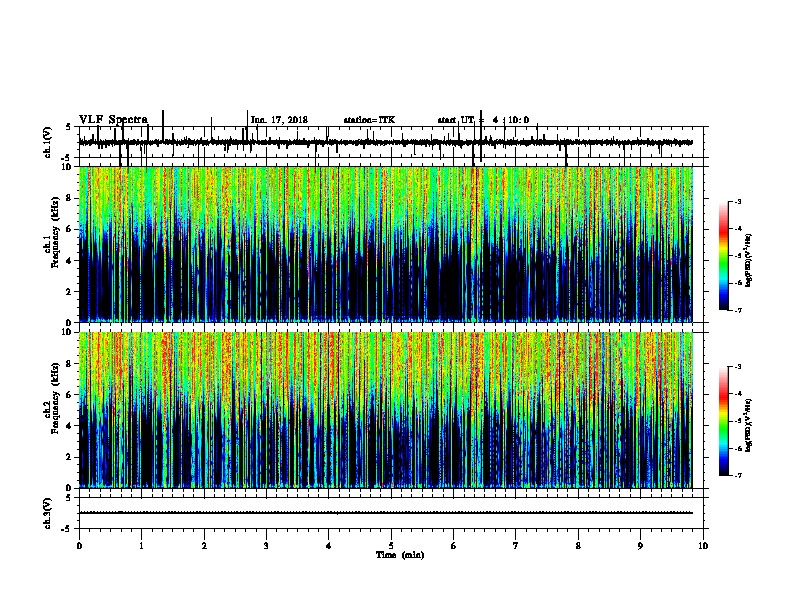Click inside the ch.2 spectrogram plot
Screen dimensions: 792x612
[386, 410]
